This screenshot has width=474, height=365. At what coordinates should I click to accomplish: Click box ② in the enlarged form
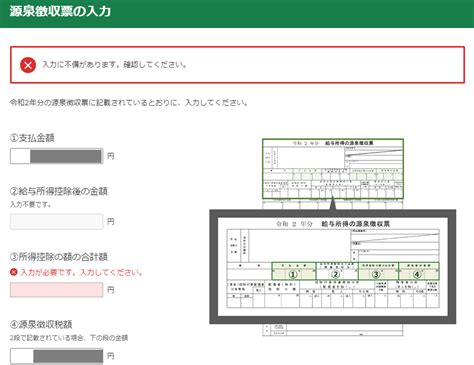337,271
